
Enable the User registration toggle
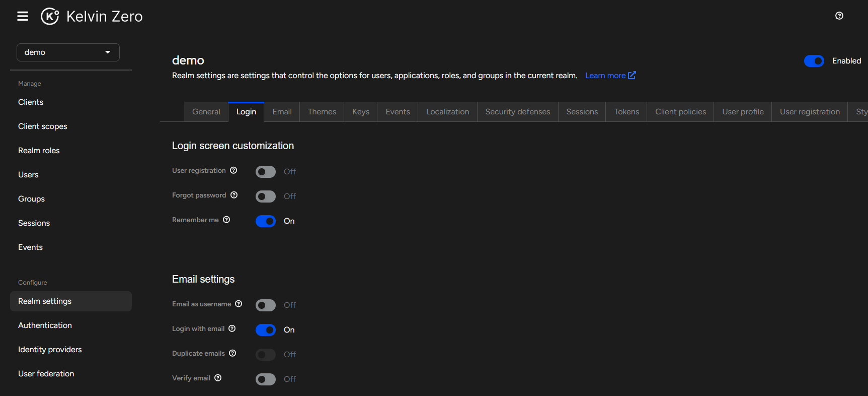[x=266, y=172]
